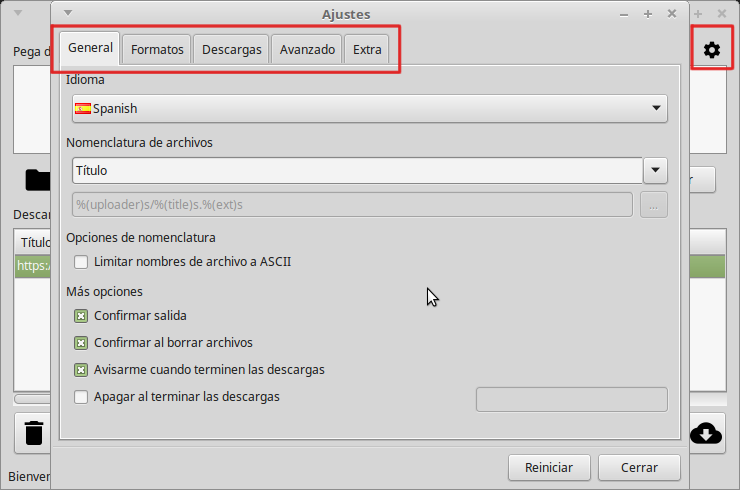740x490 pixels.
Task: Open the settings gear icon
Action: pos(711,50)
